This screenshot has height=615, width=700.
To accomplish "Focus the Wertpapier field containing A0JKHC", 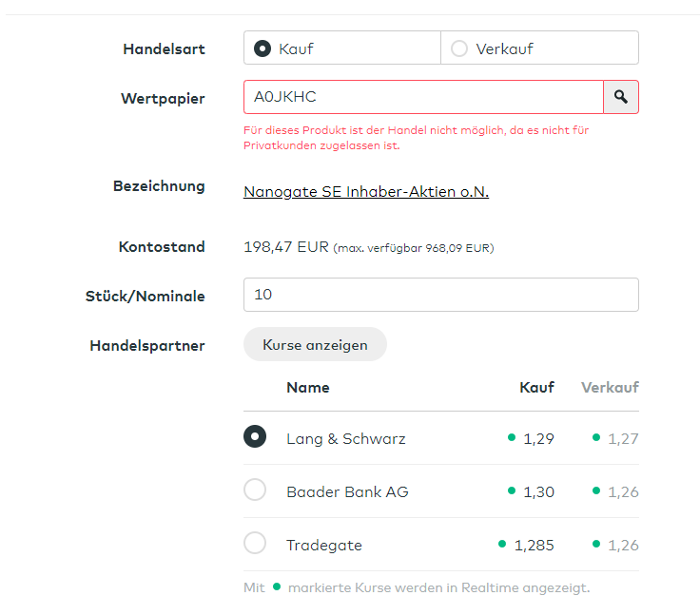I will [x=423, y=97].
